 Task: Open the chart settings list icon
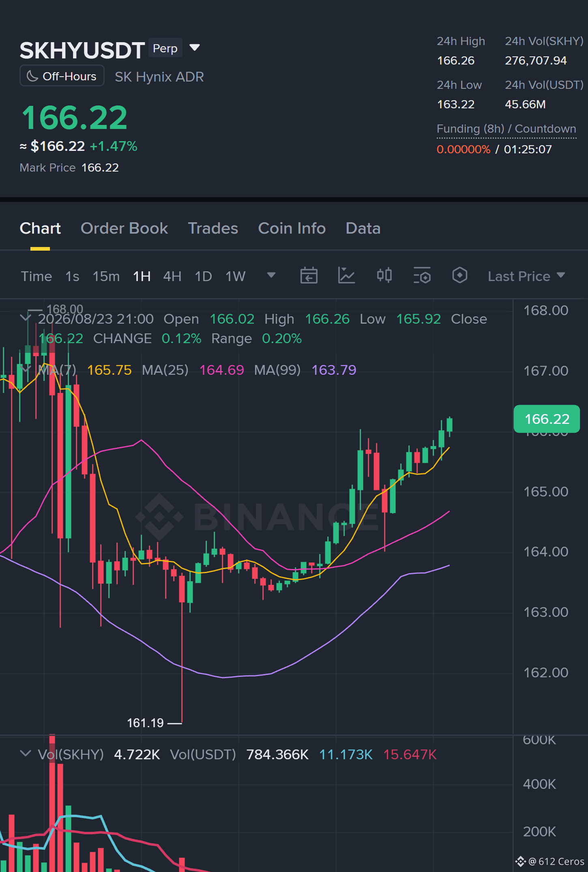click(422, 276)
